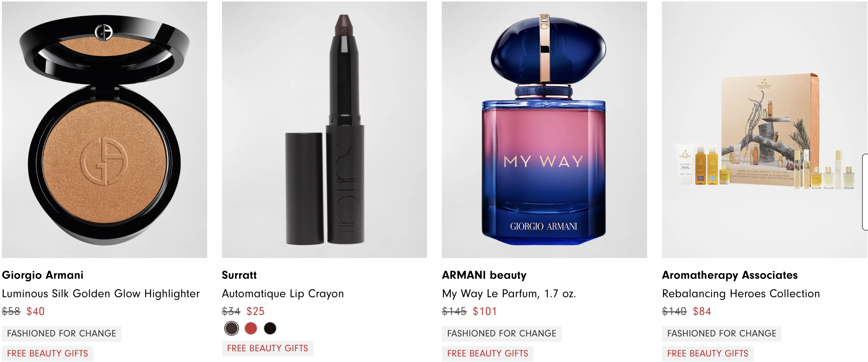Click the Surratt brand name
This screenshot has width=868, height=362.
[x=239, y=275]
